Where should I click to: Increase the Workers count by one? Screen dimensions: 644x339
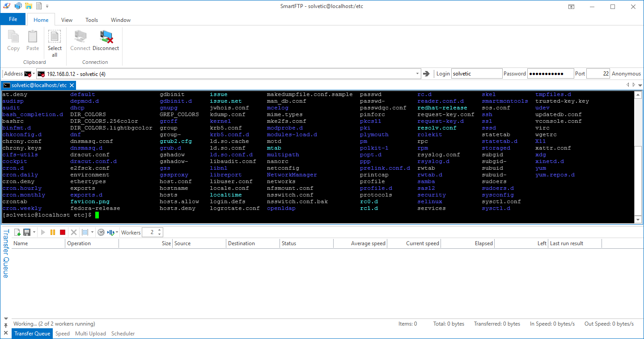160,230
